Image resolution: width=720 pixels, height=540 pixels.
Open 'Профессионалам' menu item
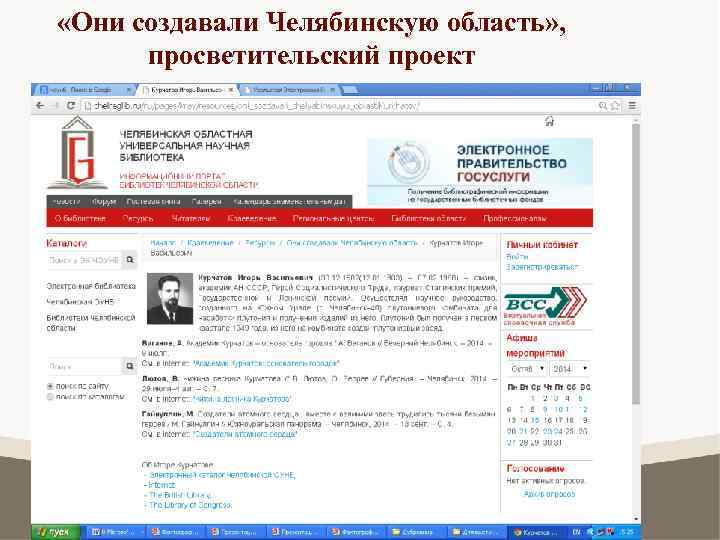[514, 219]
